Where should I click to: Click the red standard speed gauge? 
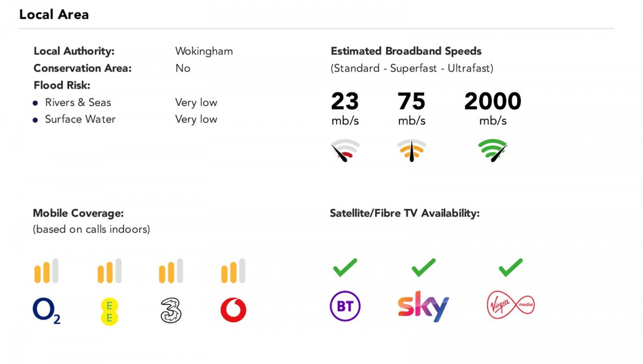(345, 150)
